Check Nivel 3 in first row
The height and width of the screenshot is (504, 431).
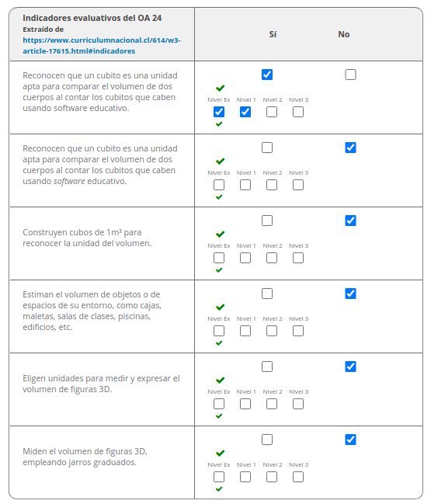pyautogui.click(x=298, y=112)
